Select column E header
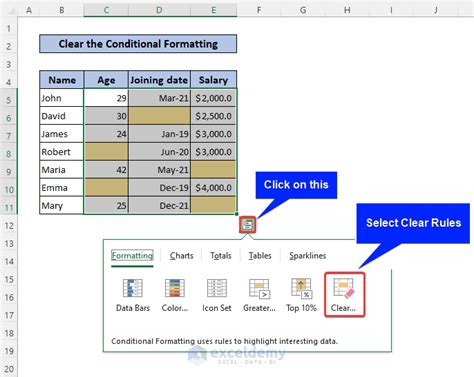Screen dimensions: 474x377 coord(214,10)
